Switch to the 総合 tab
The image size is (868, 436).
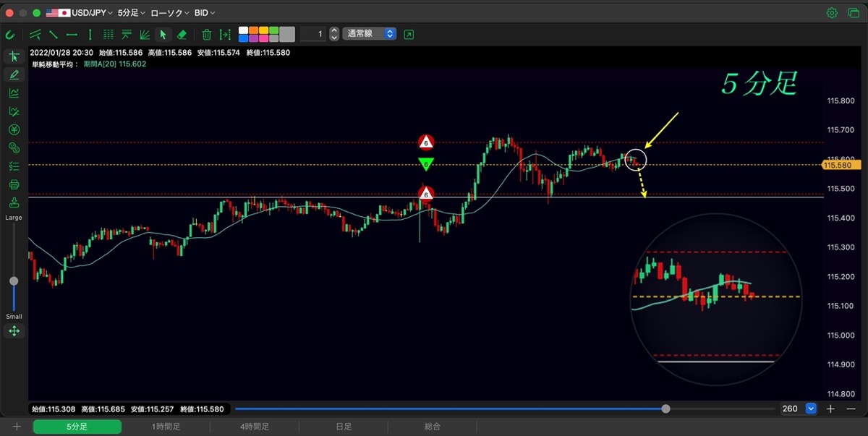click(x=433, y=427)
